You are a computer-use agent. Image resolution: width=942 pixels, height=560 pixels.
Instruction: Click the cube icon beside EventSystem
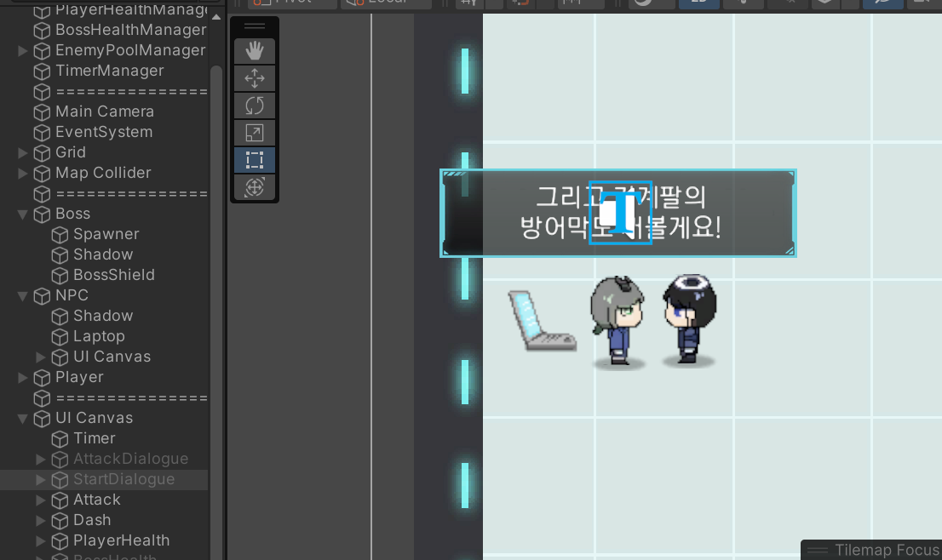click(42, 133)
